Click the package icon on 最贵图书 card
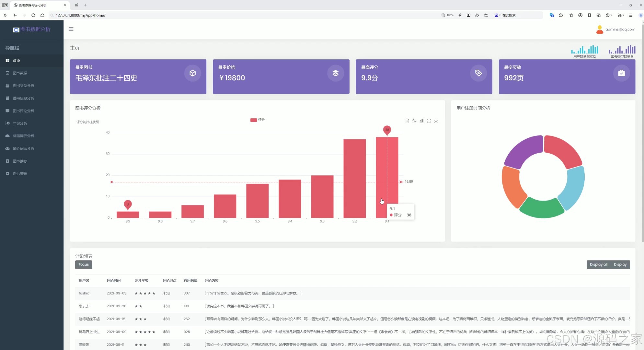The width and height of the screenshot is (644, 350). [x=193, y=73]
